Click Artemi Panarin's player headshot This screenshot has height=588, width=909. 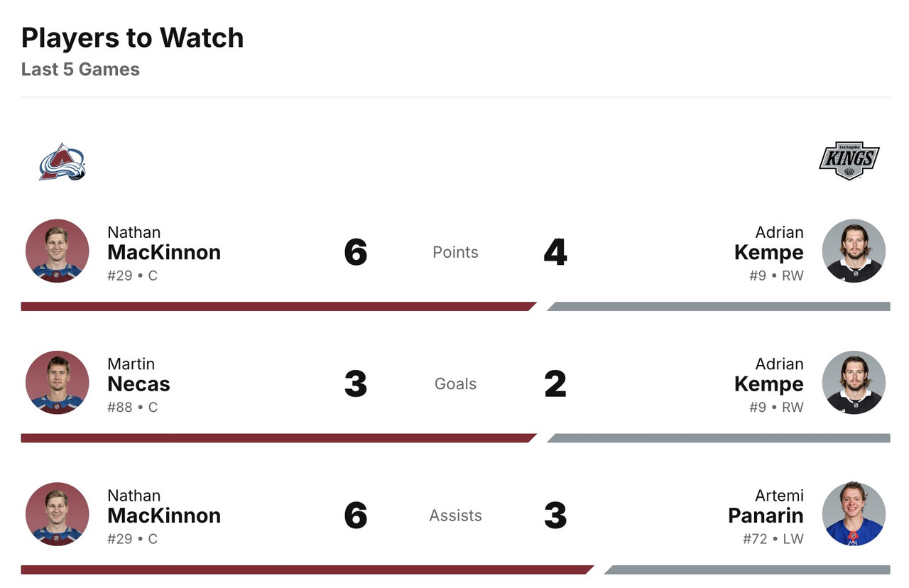pyautogui.click(x=854, y=514)
